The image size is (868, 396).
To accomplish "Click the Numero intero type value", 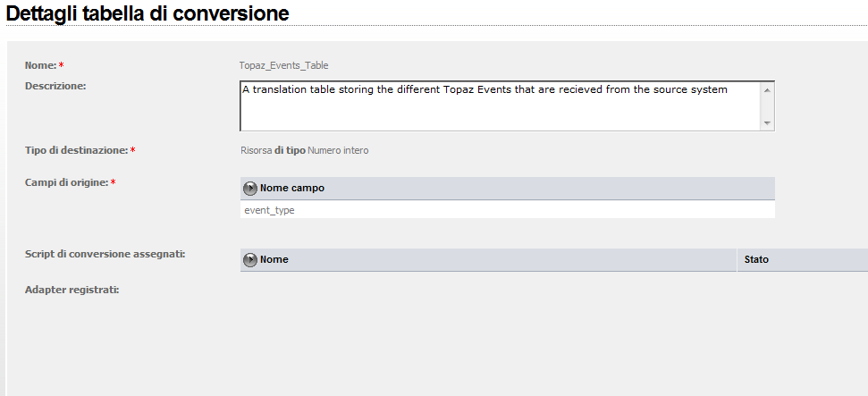I will (338, 150).
